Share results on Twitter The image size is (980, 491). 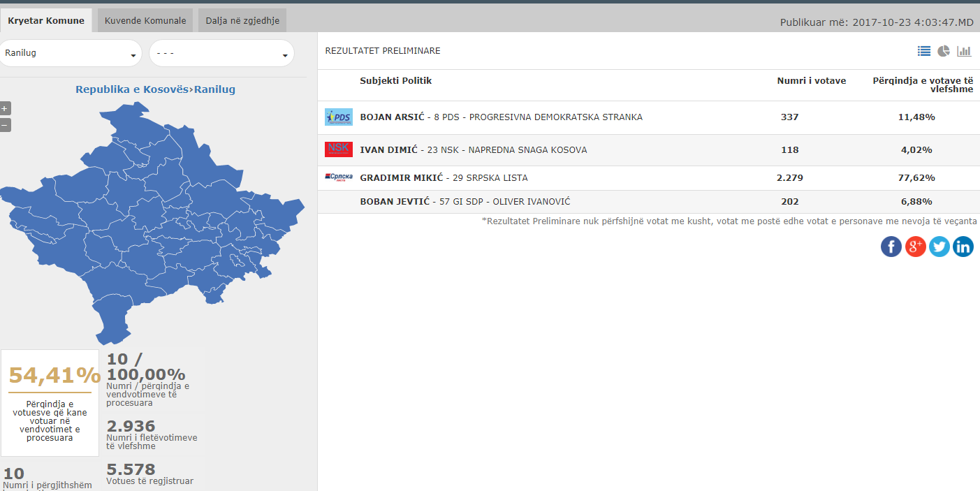click(939, 247)
